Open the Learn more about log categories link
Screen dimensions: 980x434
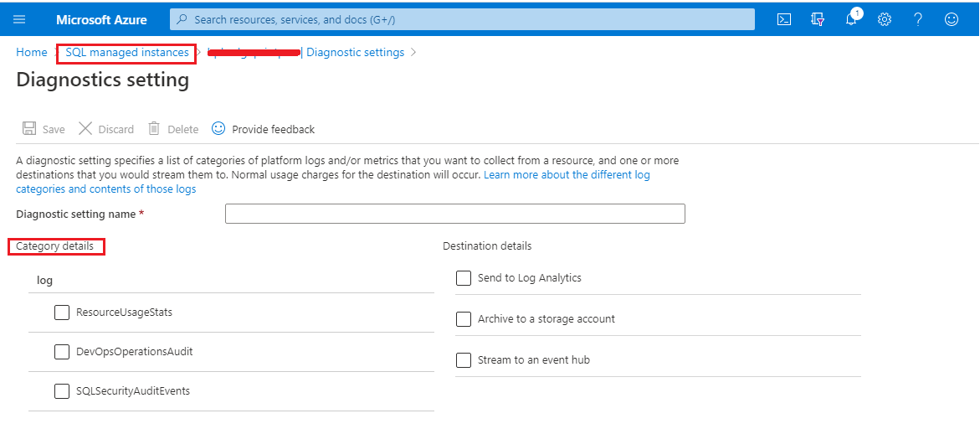pyautogui.click(x=567, y=175)
